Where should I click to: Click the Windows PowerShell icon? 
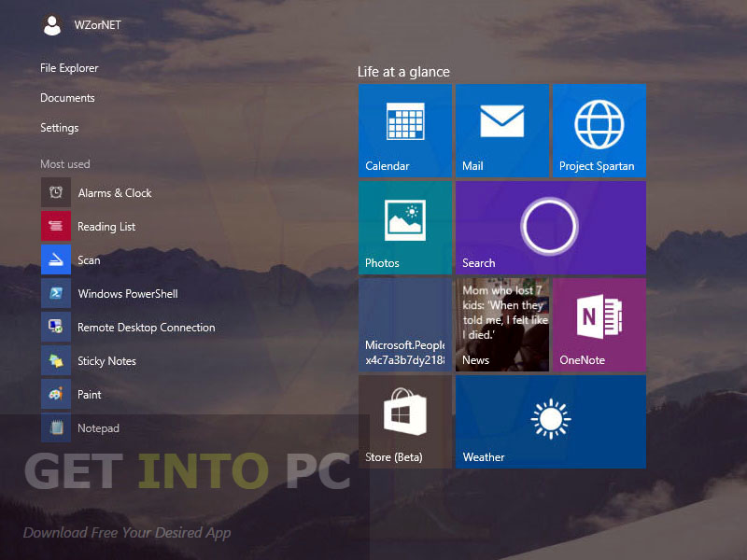[x=56, y=293]
